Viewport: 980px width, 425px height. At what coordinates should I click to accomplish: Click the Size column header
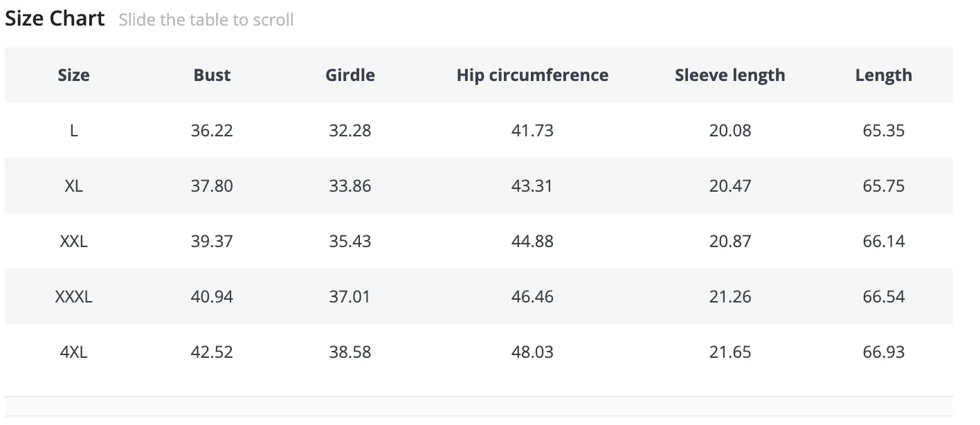pos(73,75)
